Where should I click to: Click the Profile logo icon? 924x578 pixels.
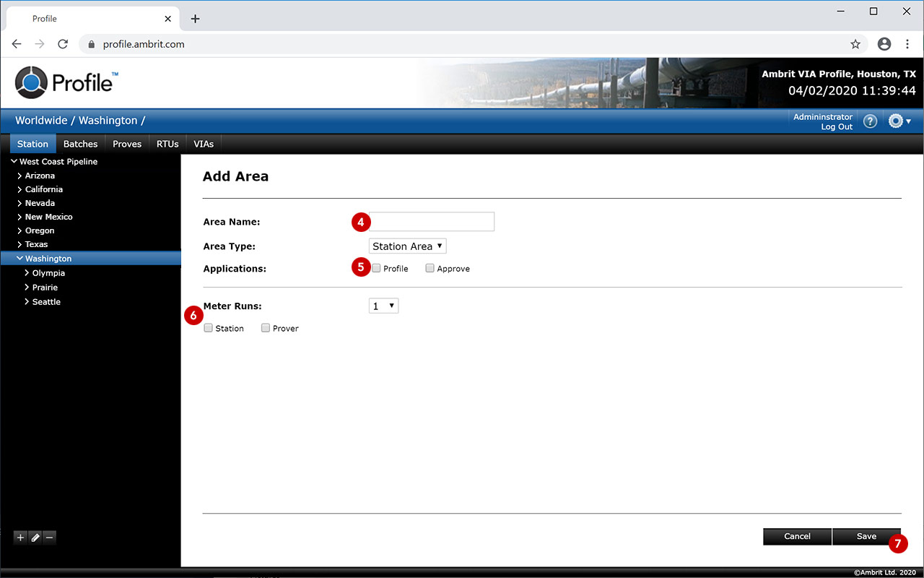tap(31, 82)
